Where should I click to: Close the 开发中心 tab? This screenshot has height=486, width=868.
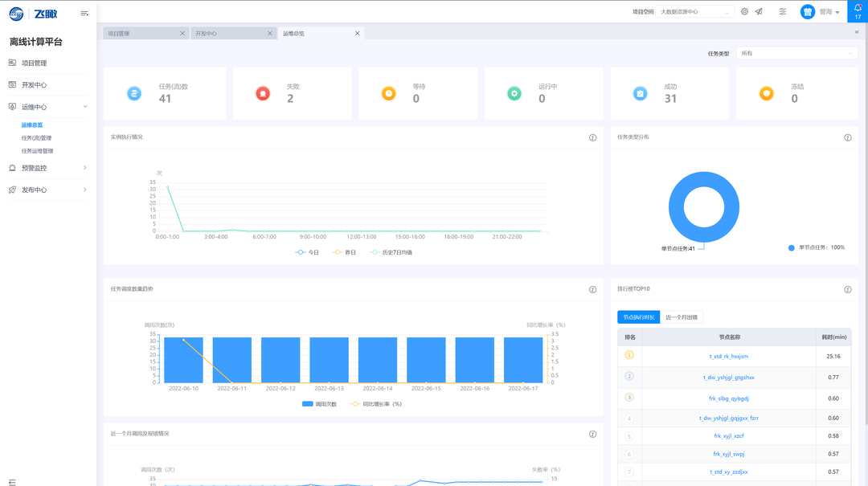270,34
